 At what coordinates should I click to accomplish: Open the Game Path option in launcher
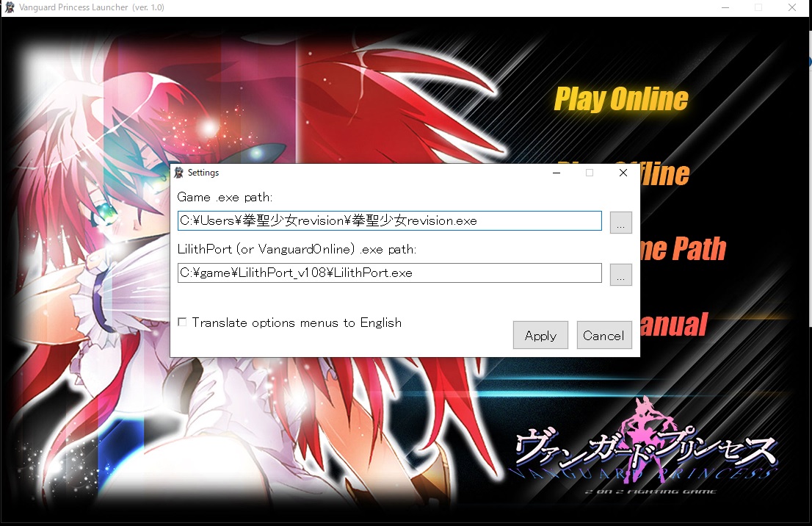(683, 249)
